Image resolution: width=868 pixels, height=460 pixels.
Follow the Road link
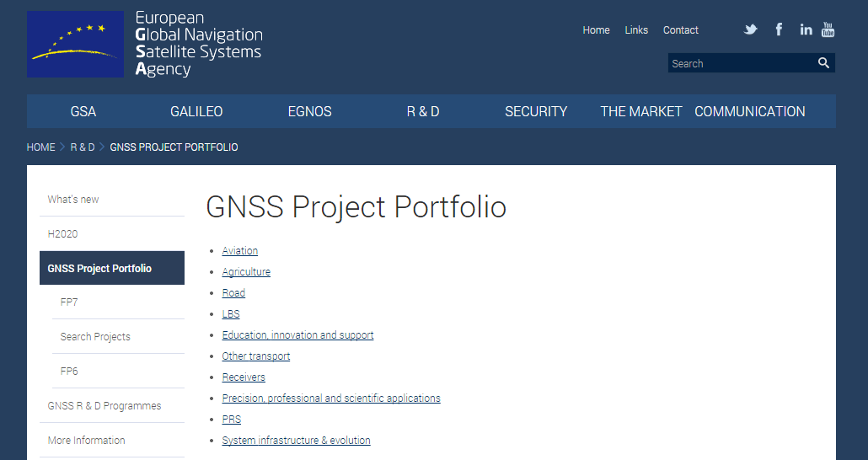[233, 293]
